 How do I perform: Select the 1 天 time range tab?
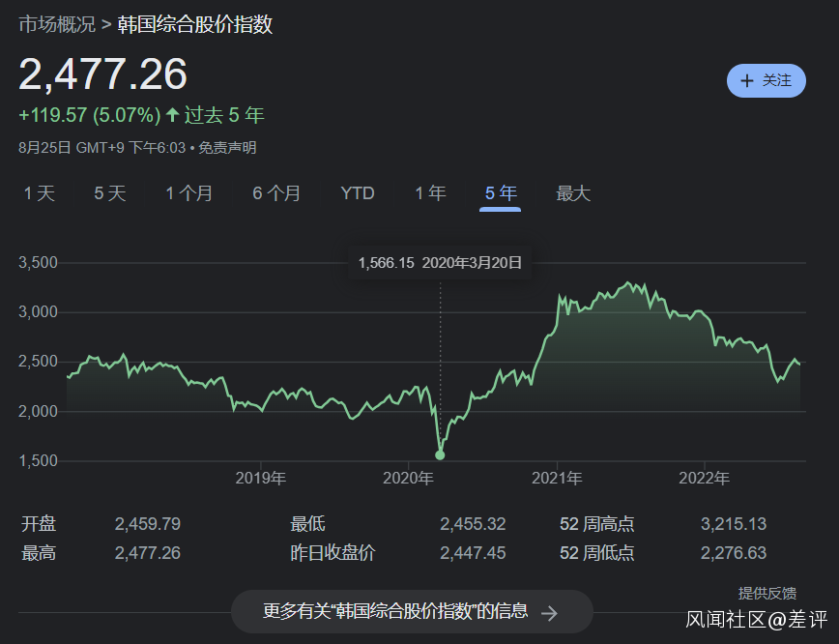(40, 193)
